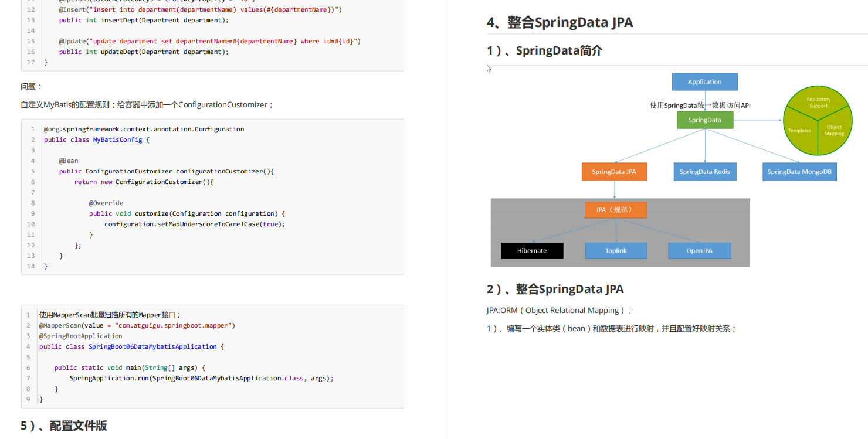Click the line "public int insertDept(Department department);"
The image size is (868, 439).
pyautogui.click(x=144, y=20)
